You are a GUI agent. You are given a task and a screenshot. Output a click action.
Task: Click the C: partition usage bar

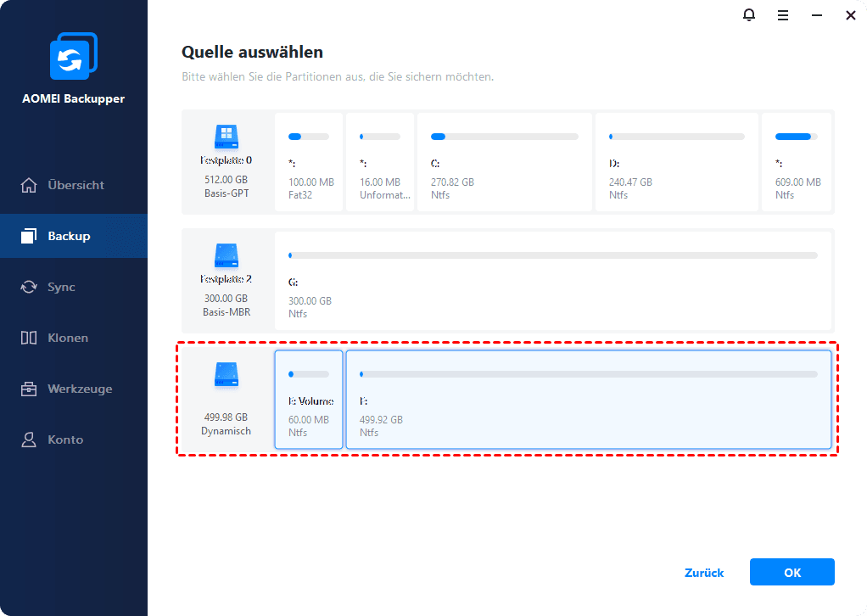click(504, 137)
